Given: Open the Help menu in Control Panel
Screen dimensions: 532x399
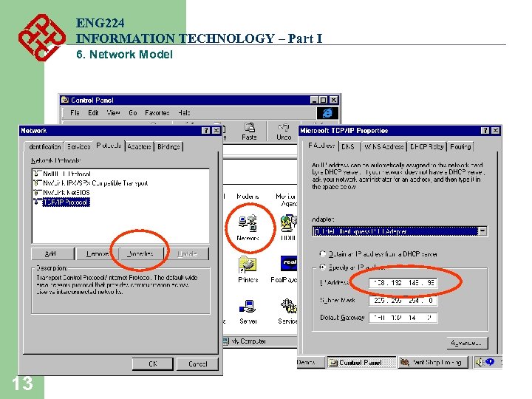Looking at the screenshot, I should (184, 112).
